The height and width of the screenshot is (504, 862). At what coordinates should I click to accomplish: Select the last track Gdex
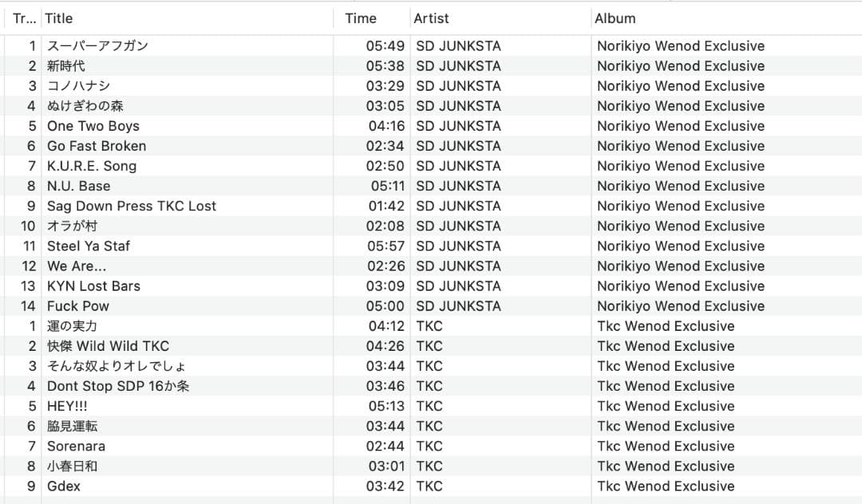click(64, 486)
